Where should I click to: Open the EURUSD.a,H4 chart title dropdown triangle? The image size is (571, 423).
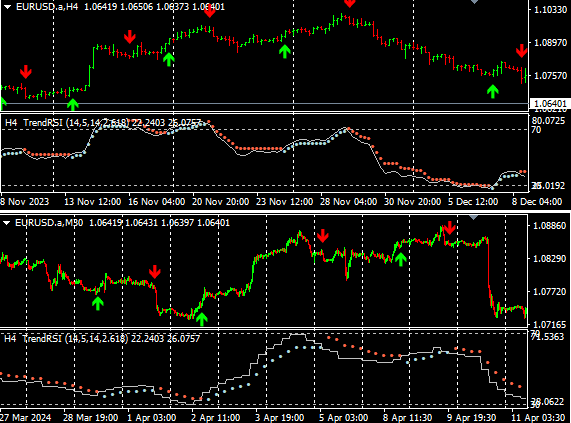[x=7, y=7]
